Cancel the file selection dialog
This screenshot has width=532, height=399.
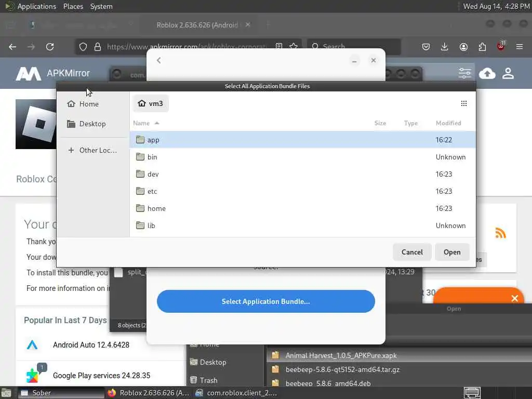pyautogui.click(x=412, y=252)
